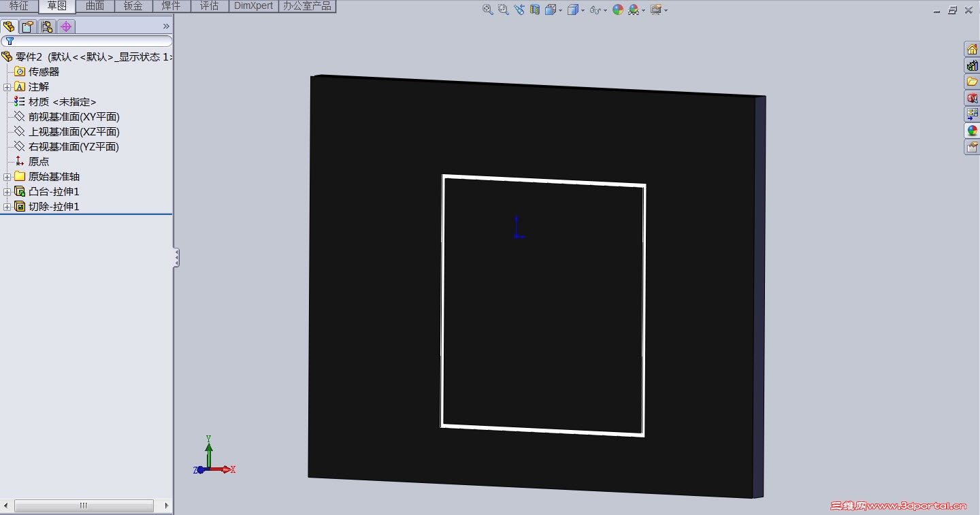Switch to the 曲面 tab
The image size is (980, 515).
(x=95, y=6)
